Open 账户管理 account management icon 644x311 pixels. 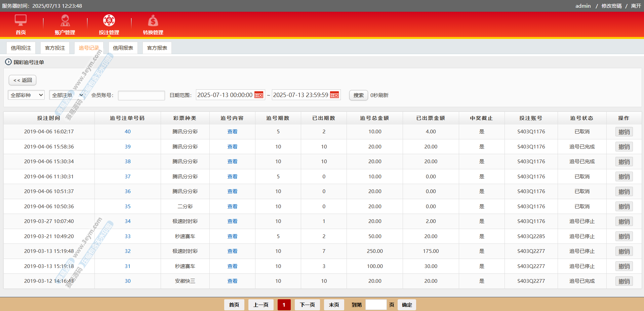click(65, 21)
